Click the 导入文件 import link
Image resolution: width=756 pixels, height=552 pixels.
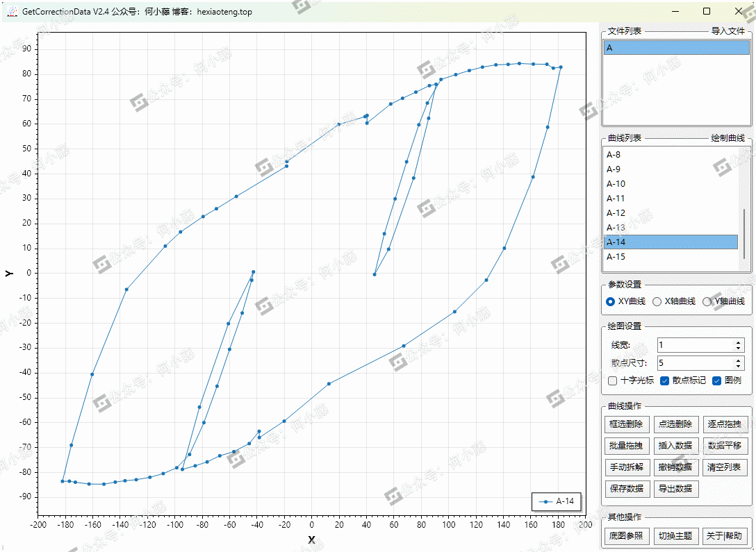728,31
